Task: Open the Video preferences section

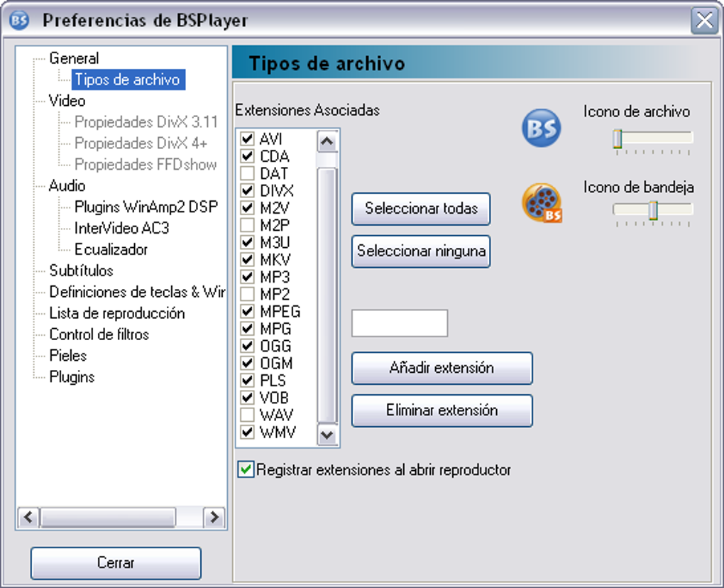Action: coord(67,101)
